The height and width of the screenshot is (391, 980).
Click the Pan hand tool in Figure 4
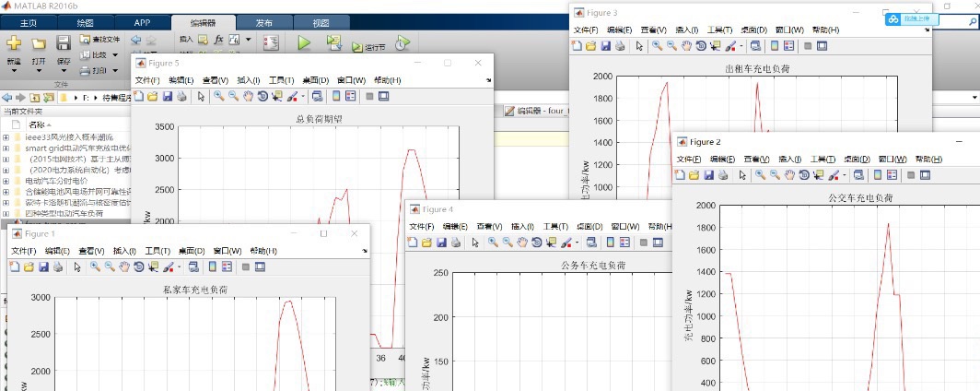(523, 243)
